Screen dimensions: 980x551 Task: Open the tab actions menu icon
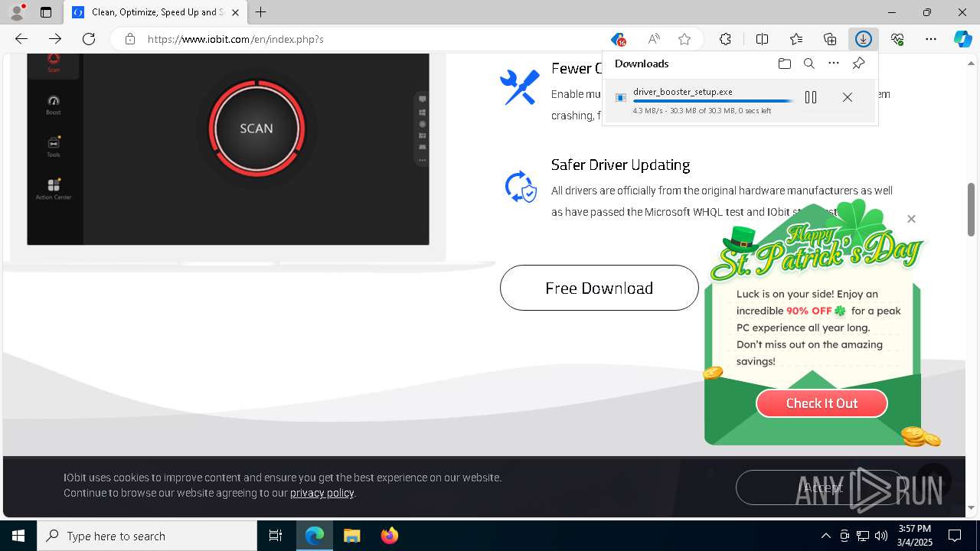click(x=46, y=12)
